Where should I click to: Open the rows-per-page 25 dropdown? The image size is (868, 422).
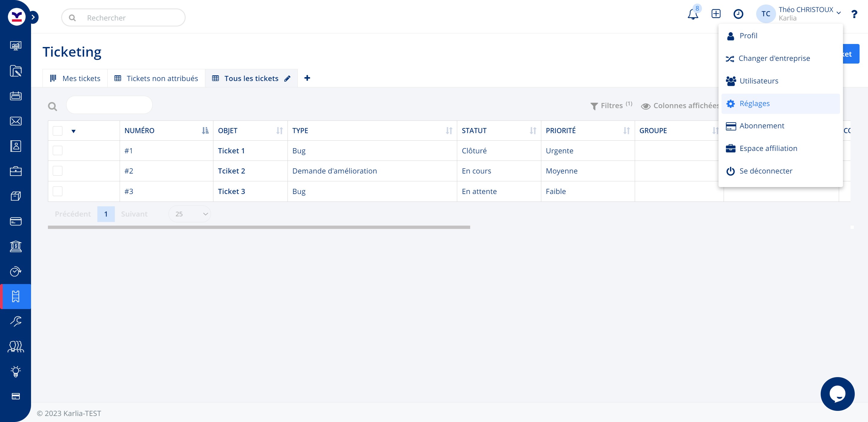pos(190,214)
